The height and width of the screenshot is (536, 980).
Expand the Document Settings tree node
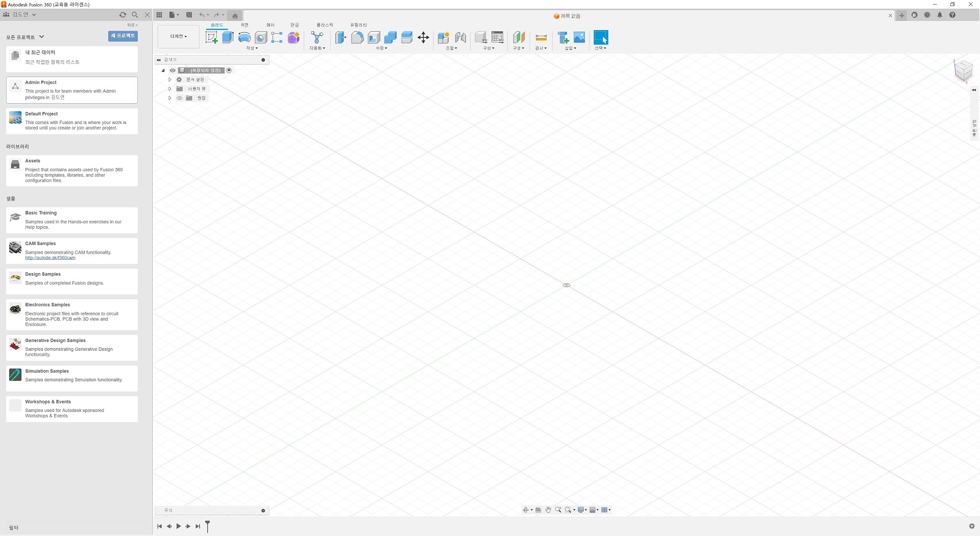click(x=170, y=80)
